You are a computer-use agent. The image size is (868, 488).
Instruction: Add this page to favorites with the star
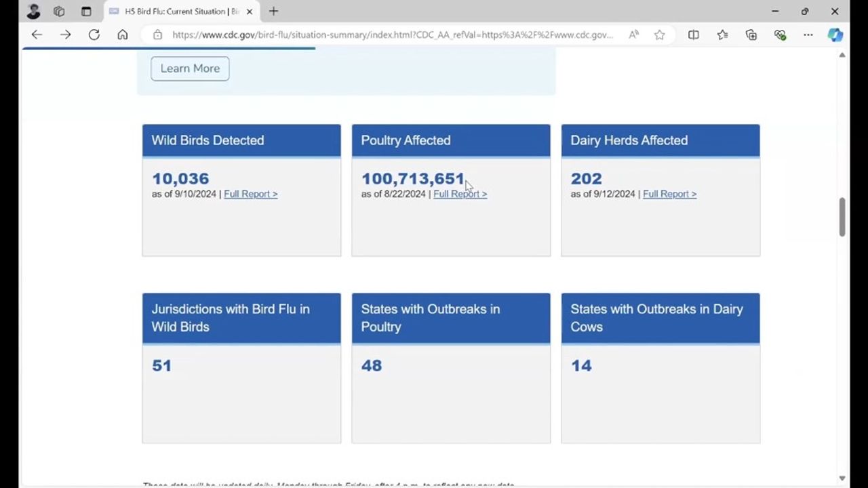[x=659, y=35]
